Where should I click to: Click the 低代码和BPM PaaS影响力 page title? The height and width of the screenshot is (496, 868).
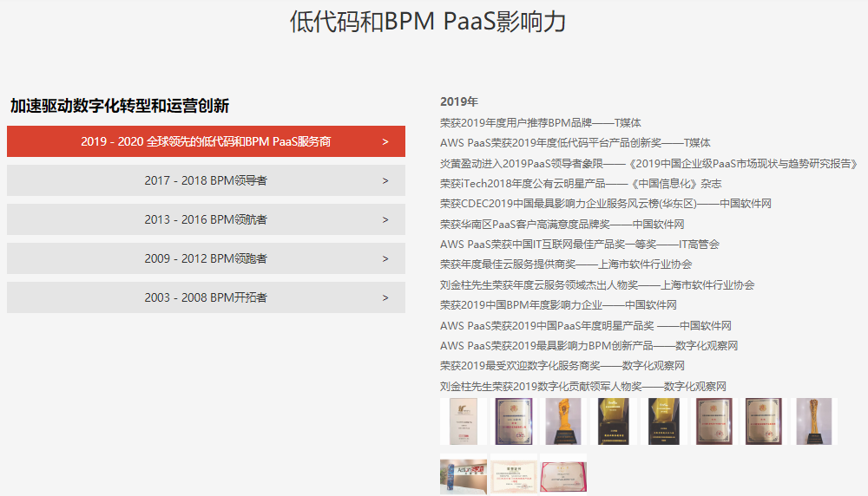click(428, 23)
